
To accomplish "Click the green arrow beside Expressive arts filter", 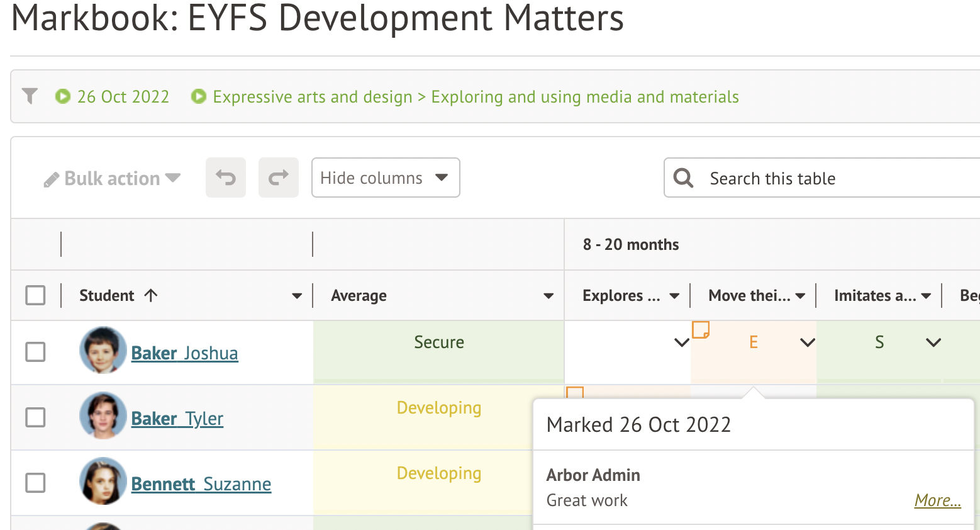I will coord(199,96).
